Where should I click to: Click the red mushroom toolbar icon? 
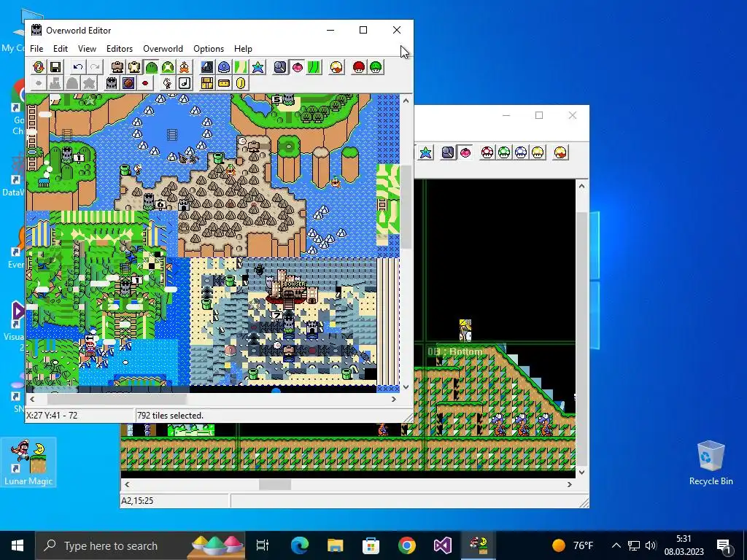point(359,67)
